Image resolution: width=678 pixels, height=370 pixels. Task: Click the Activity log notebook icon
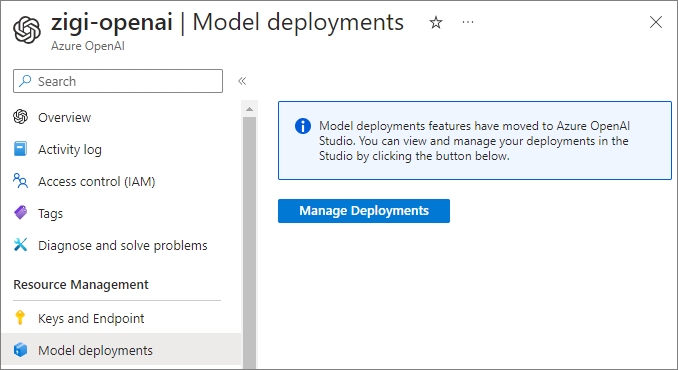tap(20, 149)
